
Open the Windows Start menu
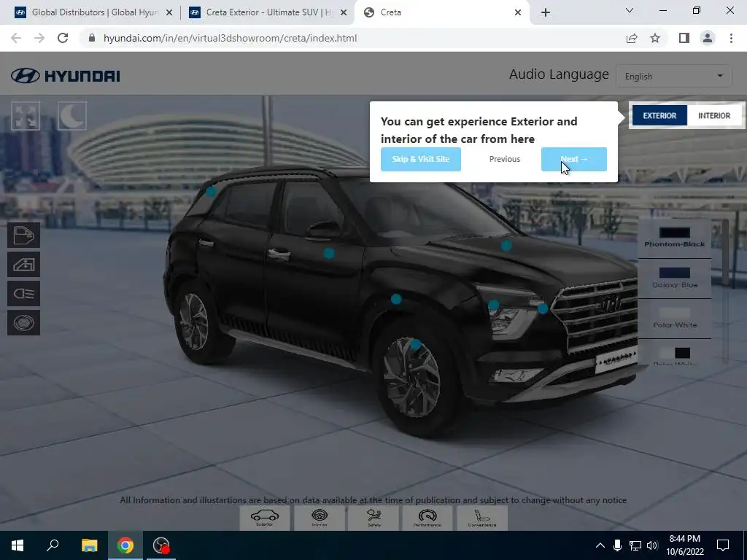(18, 545)
